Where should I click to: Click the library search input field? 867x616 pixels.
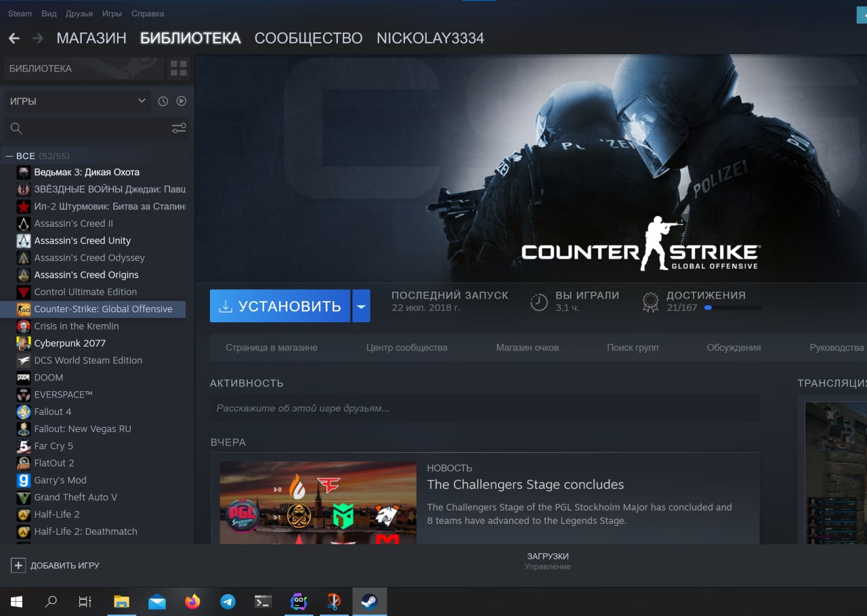(96, 128)
